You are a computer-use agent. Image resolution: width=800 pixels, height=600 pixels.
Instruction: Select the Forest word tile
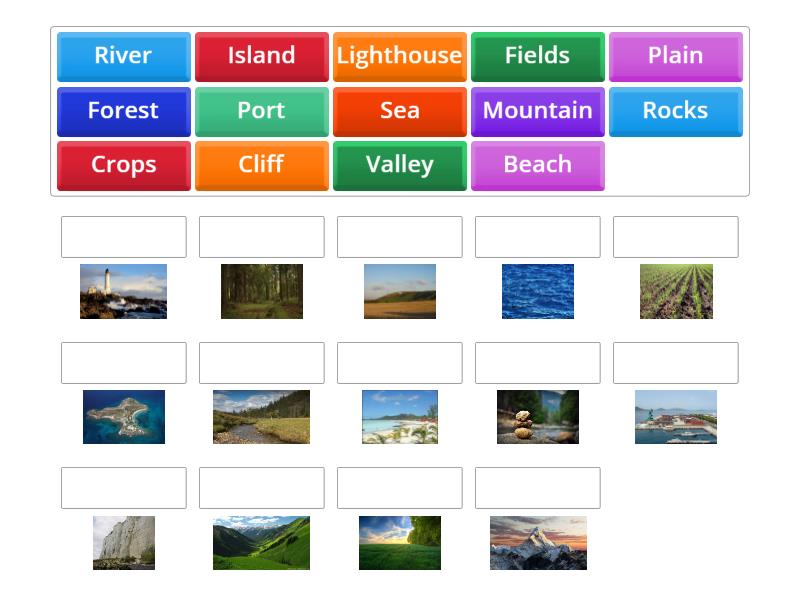(122, 111)
